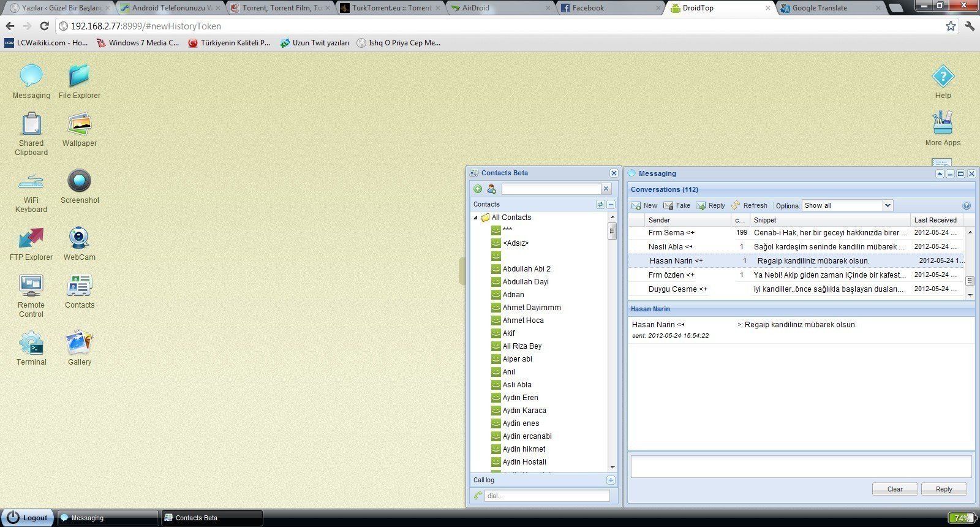Switch to the Google Translate browser tab
Image resolution: width=980 pixels, height=527 pixels.
click(820, 8)
